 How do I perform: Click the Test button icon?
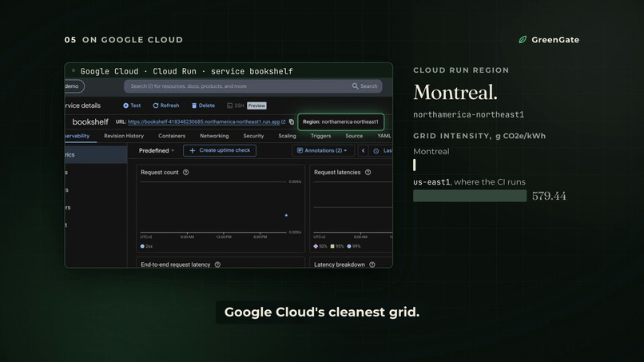point(125,105)
